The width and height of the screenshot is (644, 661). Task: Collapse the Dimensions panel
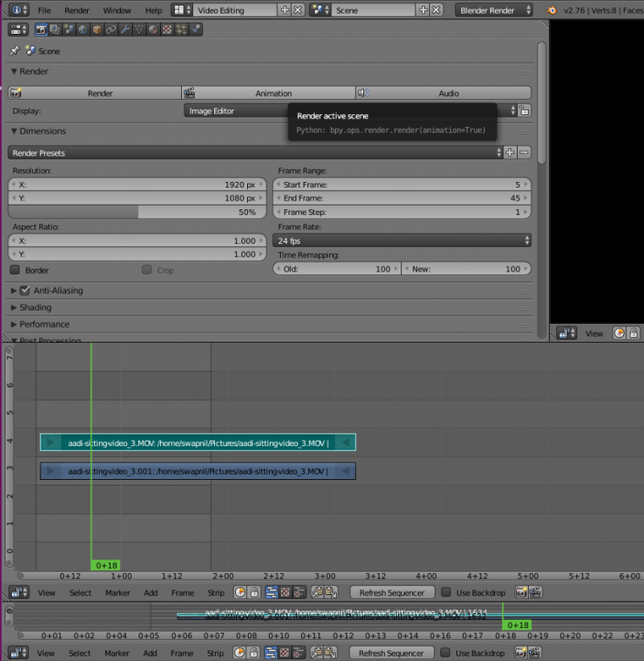14,132
